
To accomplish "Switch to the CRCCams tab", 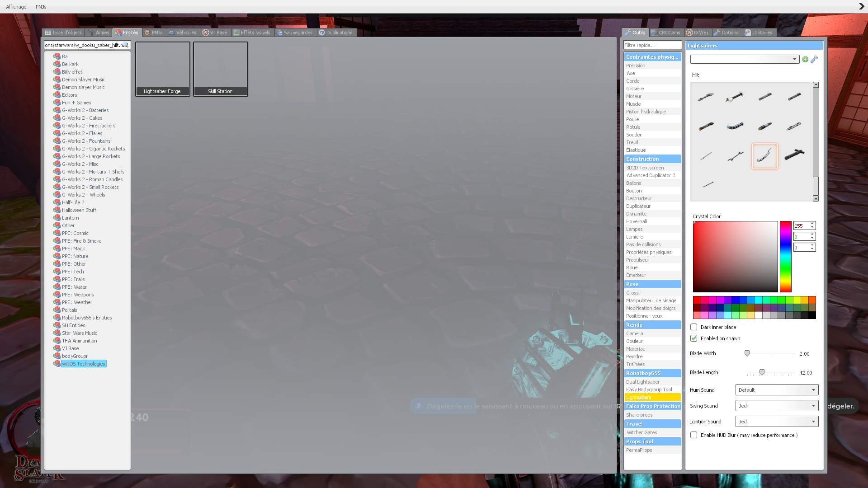I will (666, 33).
